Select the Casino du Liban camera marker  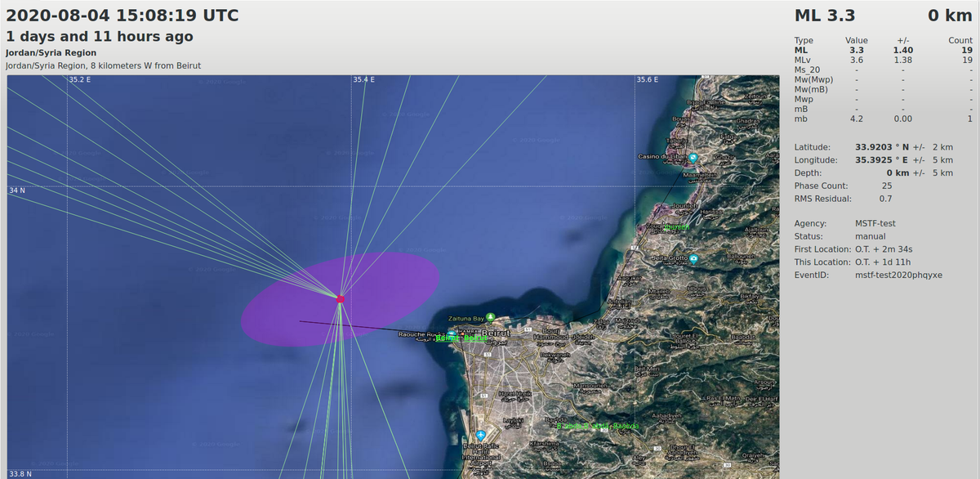tap(693, 157)
